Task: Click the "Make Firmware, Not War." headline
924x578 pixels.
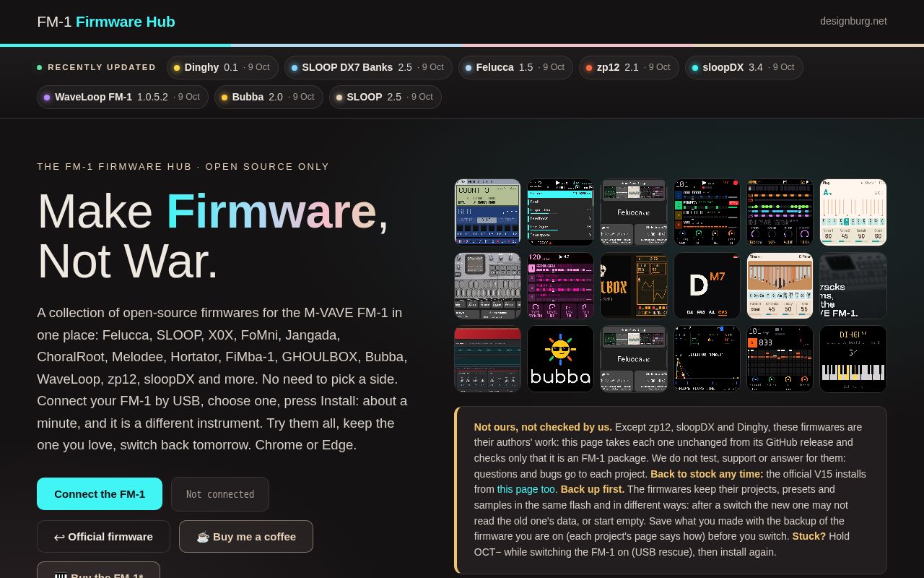Action: click(x=213, y=236)
